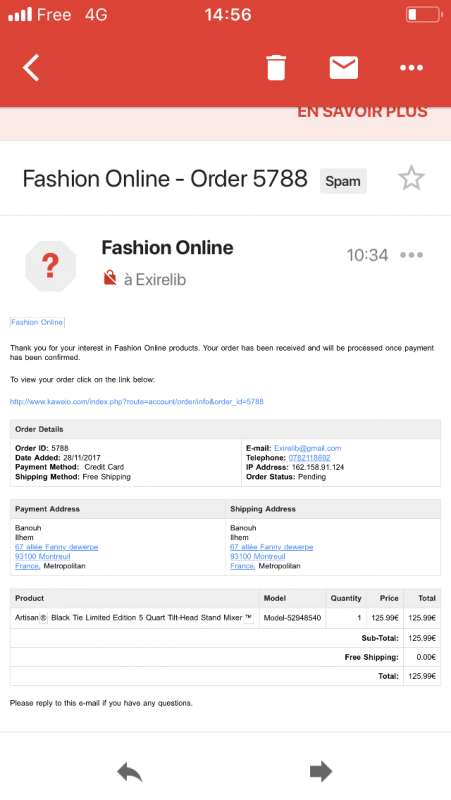Image resolution: width=451 pixels, height=800 pixels.
Task: Open the kaweio.com order link
Action: (137, 402)
